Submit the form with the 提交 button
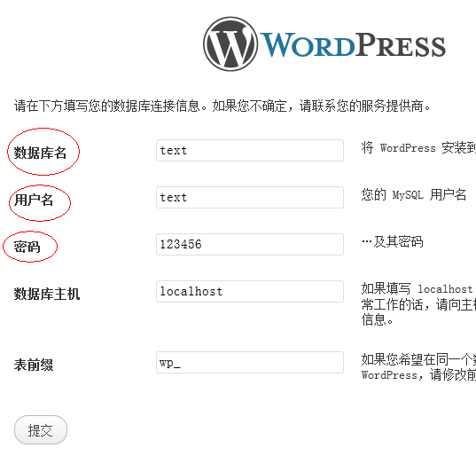Image resolution: width=476 pixels, height=456 pixels. (41, 430)
